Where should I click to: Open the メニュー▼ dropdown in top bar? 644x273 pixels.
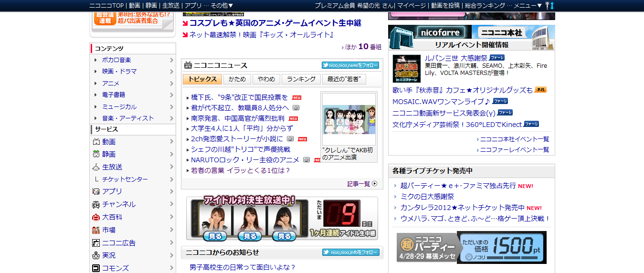[528, 5]
